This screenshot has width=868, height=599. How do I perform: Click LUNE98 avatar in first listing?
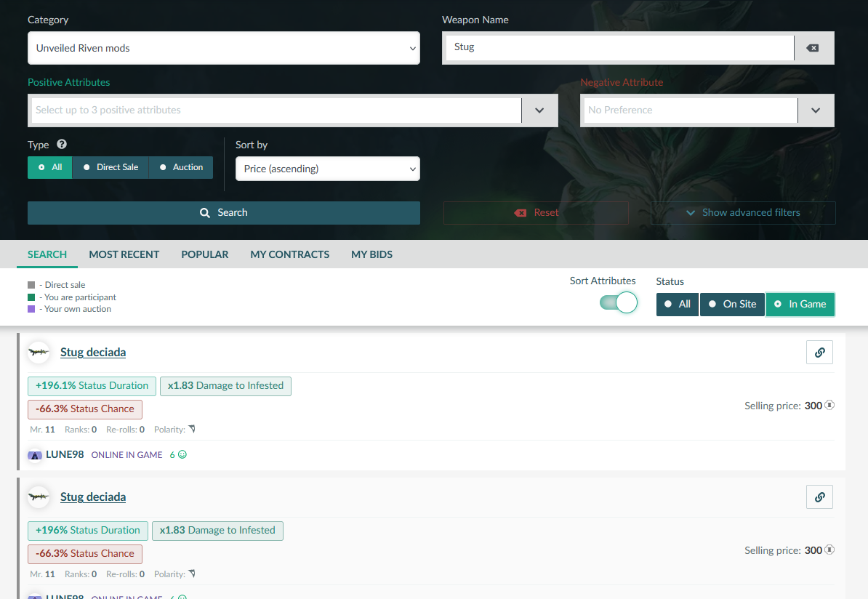point(35,455)
